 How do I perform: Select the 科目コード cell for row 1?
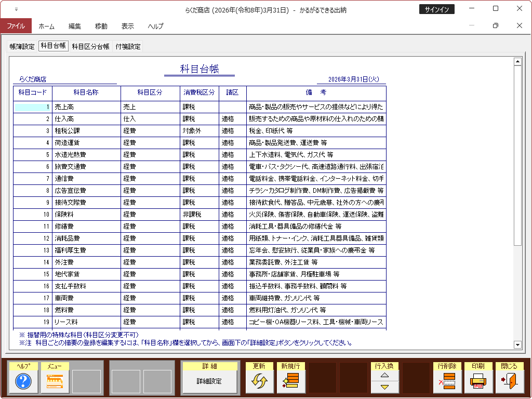33,107
